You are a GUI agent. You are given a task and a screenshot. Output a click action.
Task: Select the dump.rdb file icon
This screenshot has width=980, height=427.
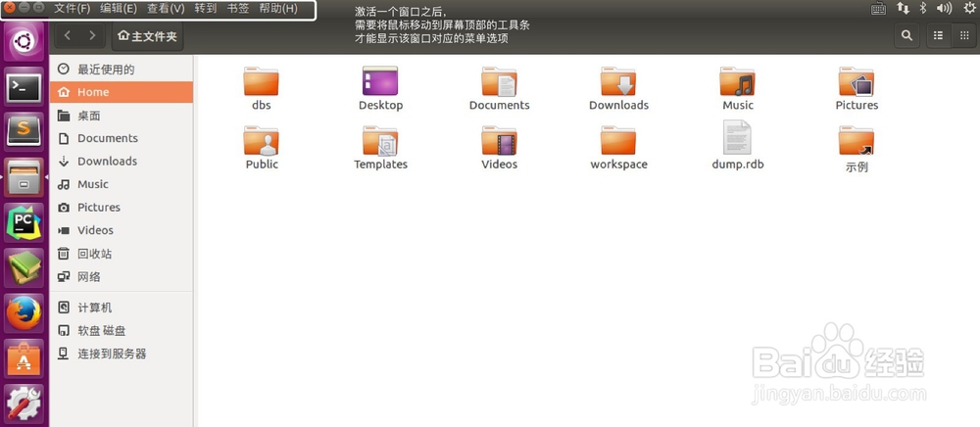coord(738,137)
